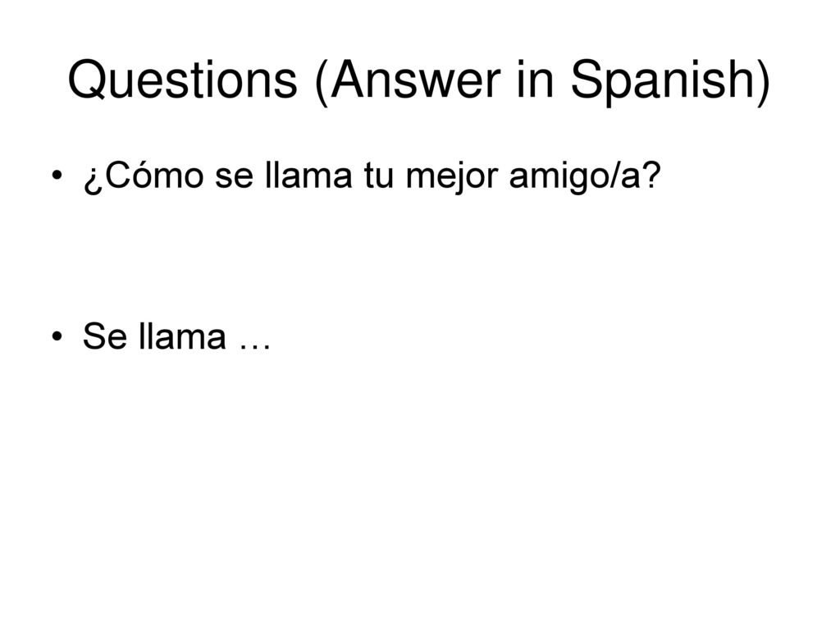Click the bullet dot before "¿Cómo"
This screenshot has width=840, height=630.
57,176
